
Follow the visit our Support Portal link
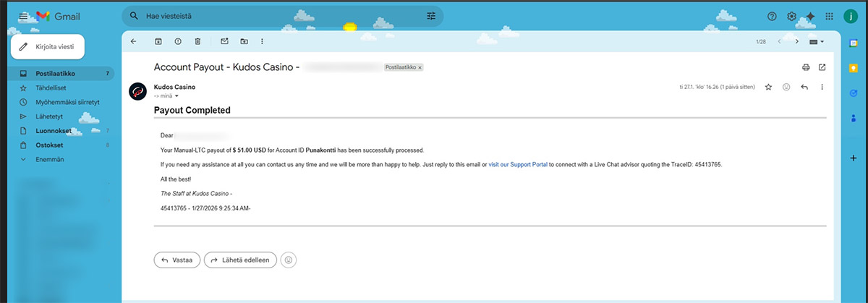pos(518,165)
